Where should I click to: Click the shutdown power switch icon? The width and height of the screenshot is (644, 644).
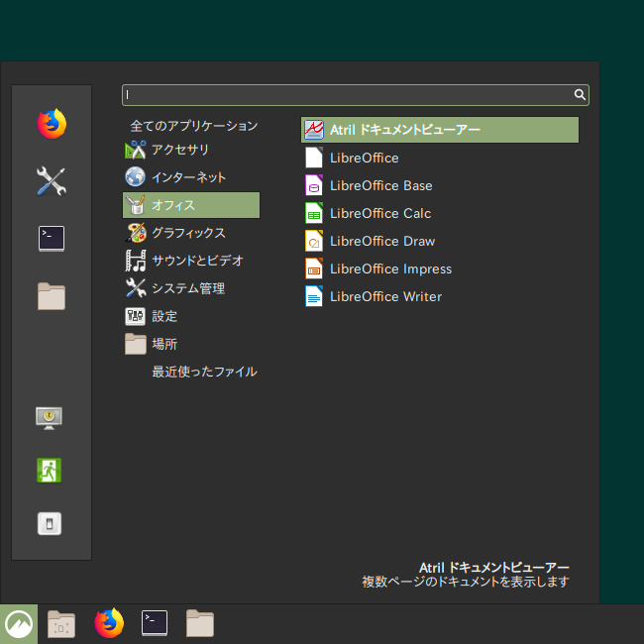pyautogui.click(x=50, y=524)
